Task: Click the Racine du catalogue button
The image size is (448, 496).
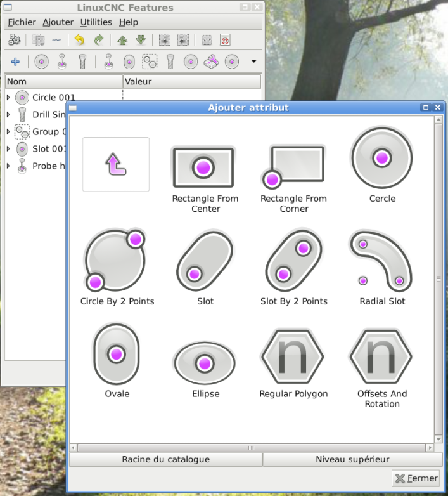Action: (x=166, y=459)
